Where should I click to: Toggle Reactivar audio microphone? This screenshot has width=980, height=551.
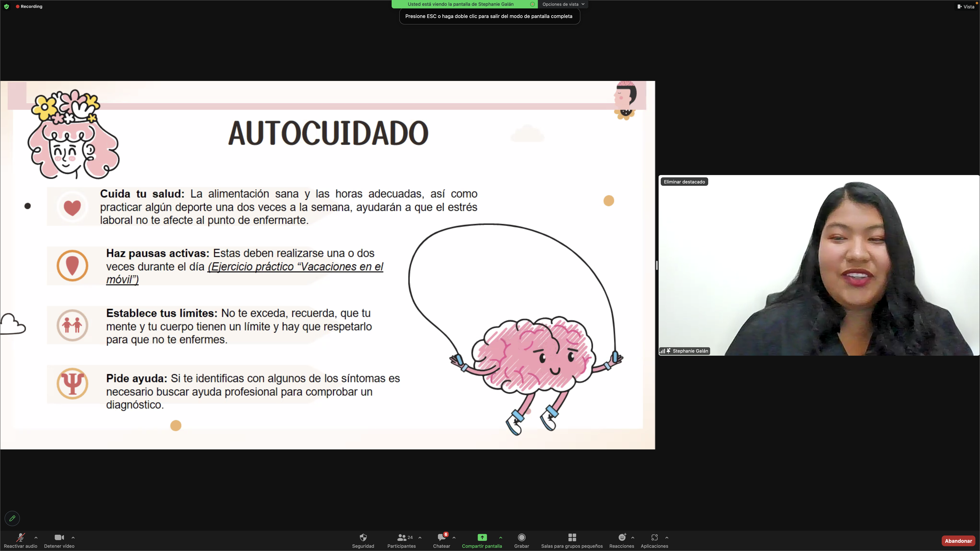coord(20,537)
